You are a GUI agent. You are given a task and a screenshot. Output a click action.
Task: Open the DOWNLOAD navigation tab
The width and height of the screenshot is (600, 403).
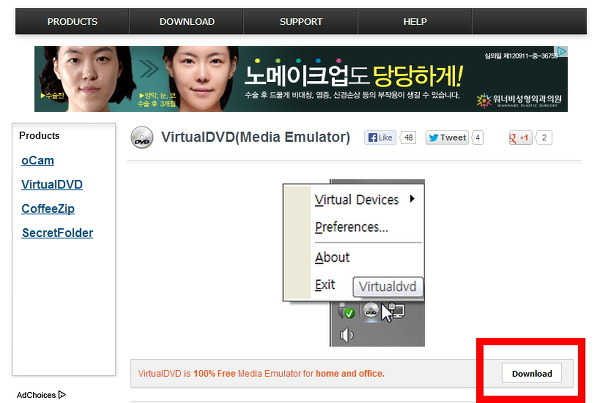pos(187,21)
